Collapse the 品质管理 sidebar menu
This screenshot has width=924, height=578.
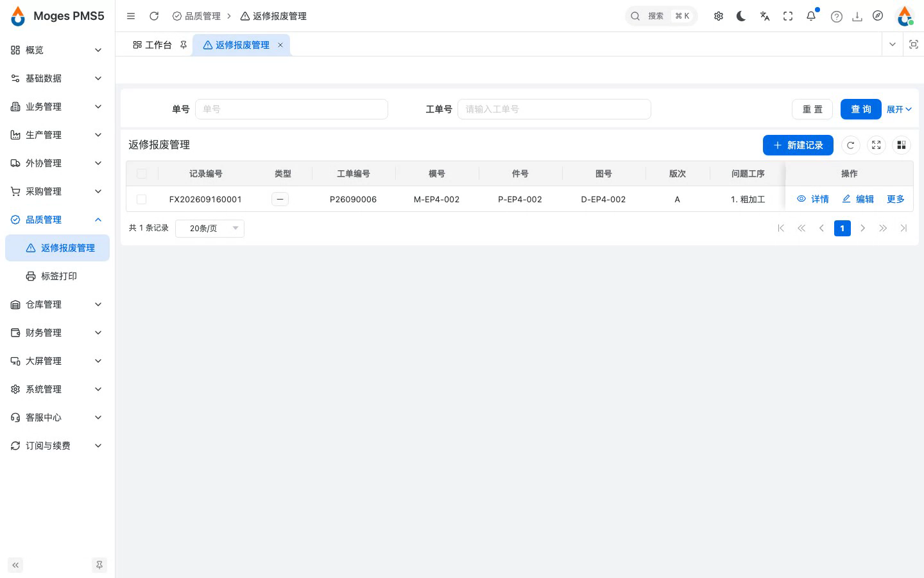(57, 220)
